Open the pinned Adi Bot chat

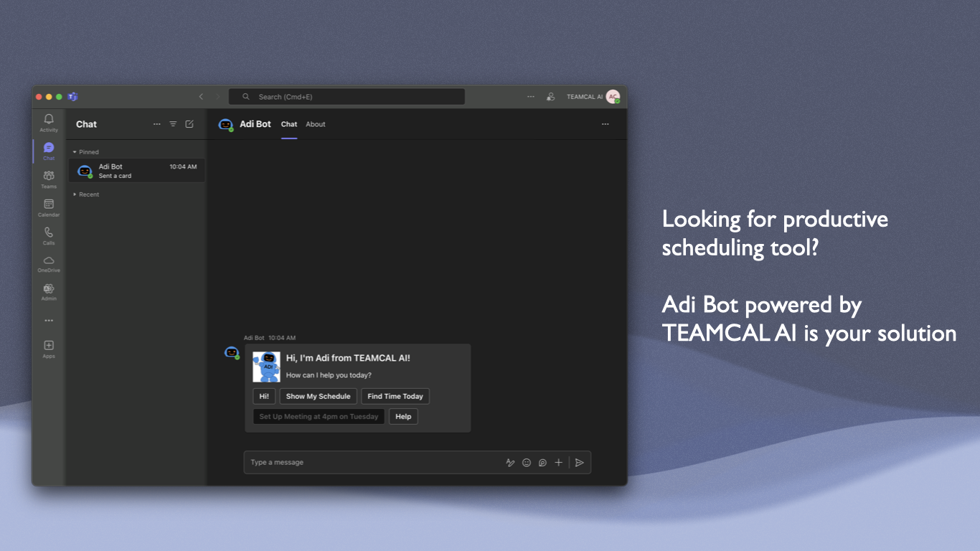click(137, 171)
